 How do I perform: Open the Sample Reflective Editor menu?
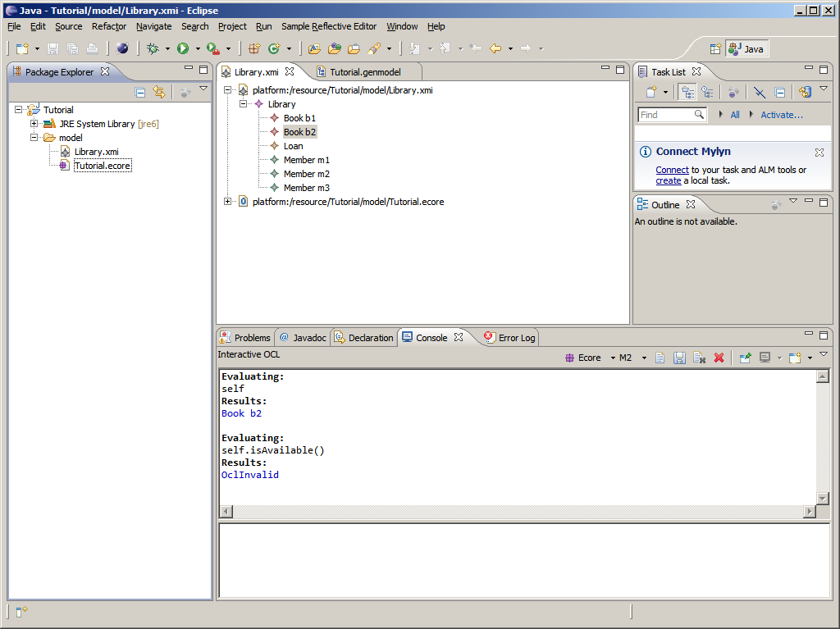click(329, 26)
